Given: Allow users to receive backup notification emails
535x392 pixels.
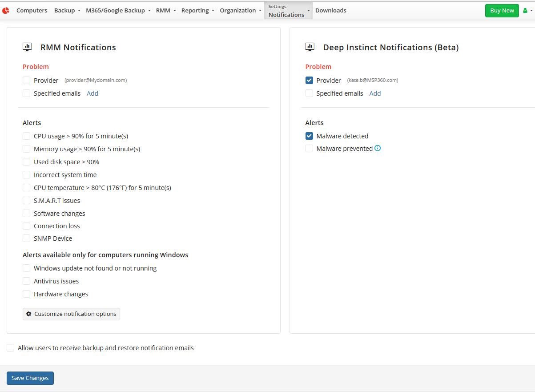Looking at the screenshot, I should 11,348.
